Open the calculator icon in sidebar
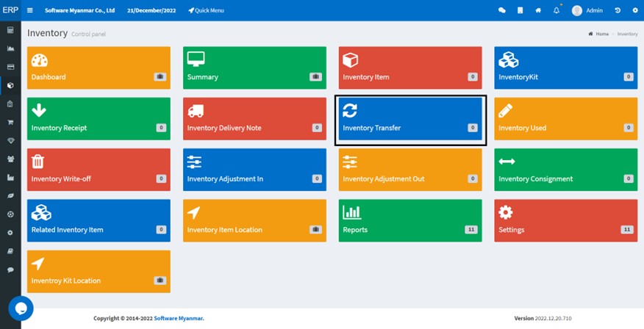644x329 pixels. 11,30
